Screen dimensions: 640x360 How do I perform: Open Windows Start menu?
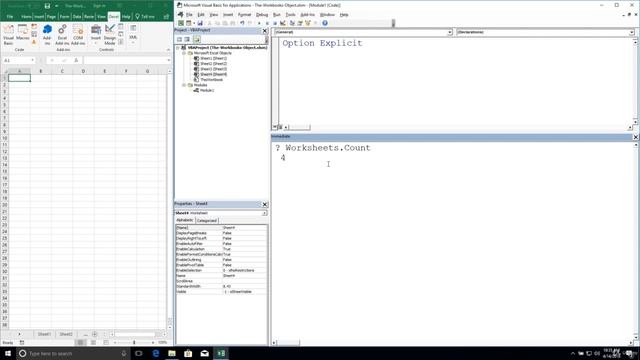click(8, 353)
